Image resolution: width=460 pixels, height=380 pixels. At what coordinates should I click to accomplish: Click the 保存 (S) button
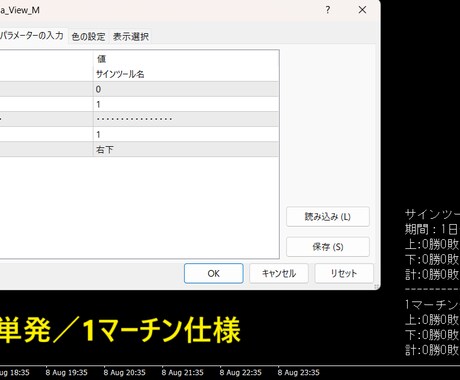point(328,247)
